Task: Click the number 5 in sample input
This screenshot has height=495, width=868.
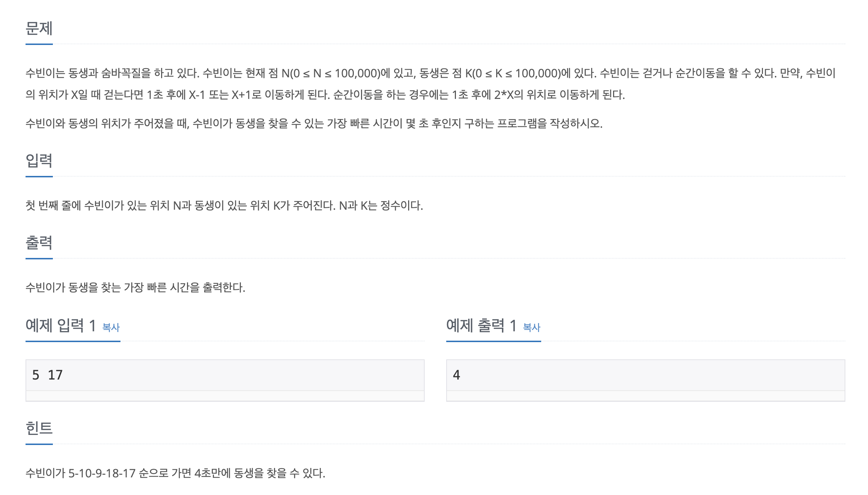Action: pyautogui.click(x=36, y=375)
